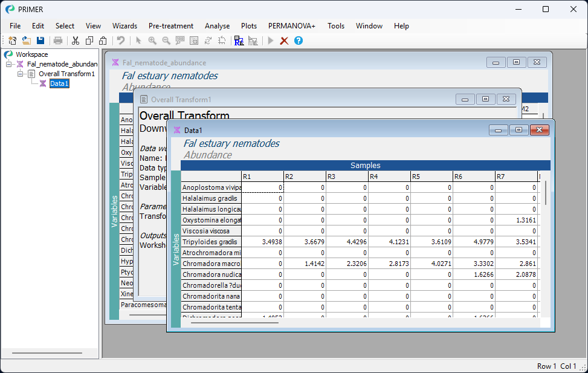The width and height of the screenshot is (588, 373).
Task: Select the Tripyloides gracilis row header
Action: pyautogui.click(x=211, y=242)
